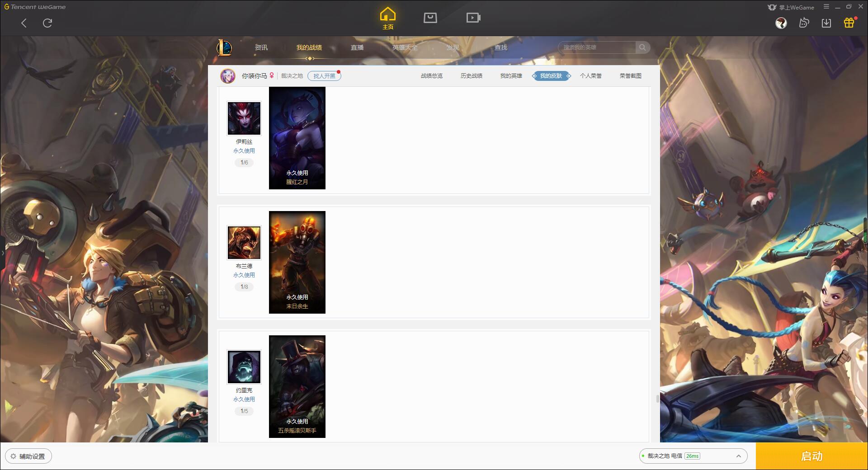This screenshot has width=868, height=470.
Task: Open the 我的英雄 sub-tab
Action: tap(511, 76)
